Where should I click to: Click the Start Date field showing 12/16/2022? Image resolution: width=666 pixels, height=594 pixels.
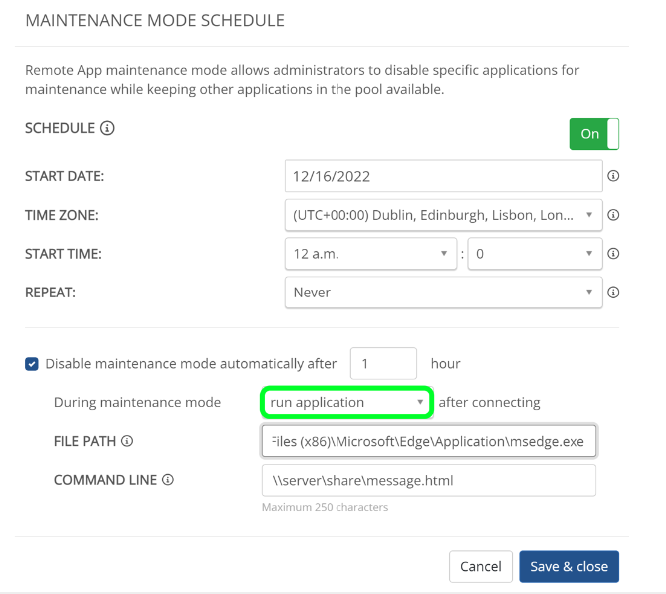(x=443, y=176)
